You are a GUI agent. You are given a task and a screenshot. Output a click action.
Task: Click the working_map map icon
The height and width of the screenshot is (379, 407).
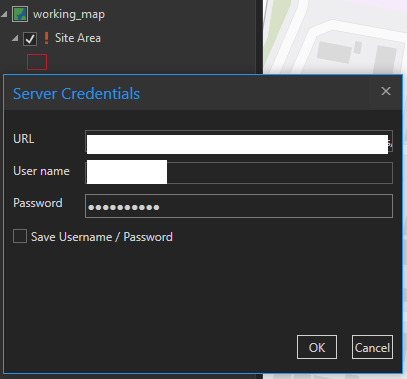coord(20,14)
